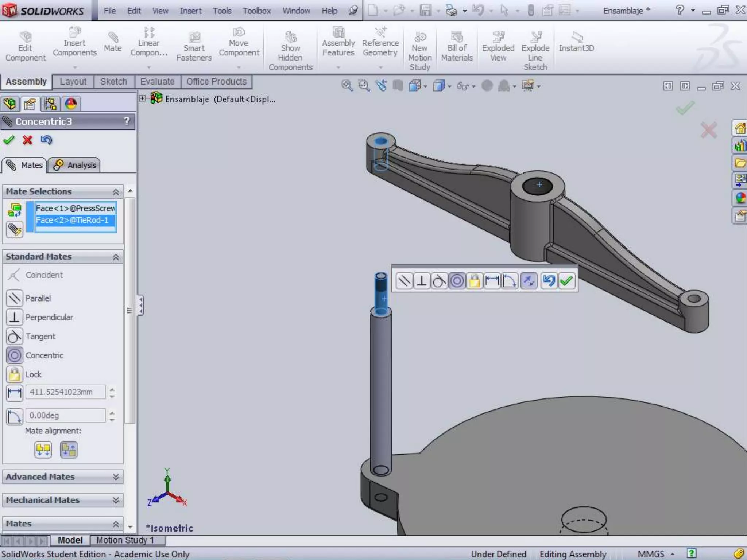Open the Toolbox menu

[257, 11]
